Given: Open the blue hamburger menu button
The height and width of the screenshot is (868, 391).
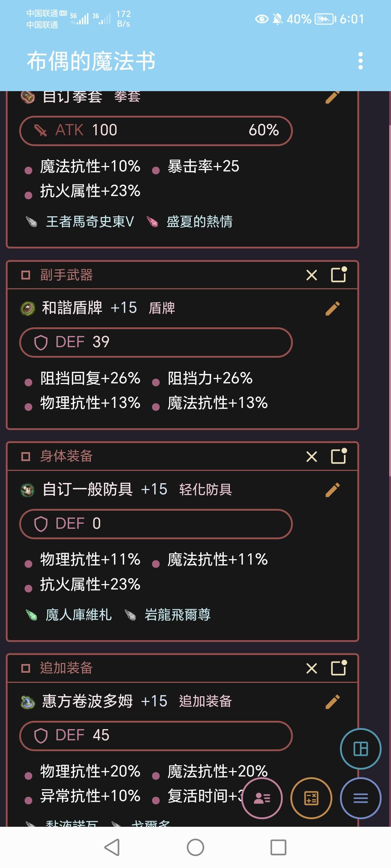Looking at the screenshot, I should click(x=361, y=798).
